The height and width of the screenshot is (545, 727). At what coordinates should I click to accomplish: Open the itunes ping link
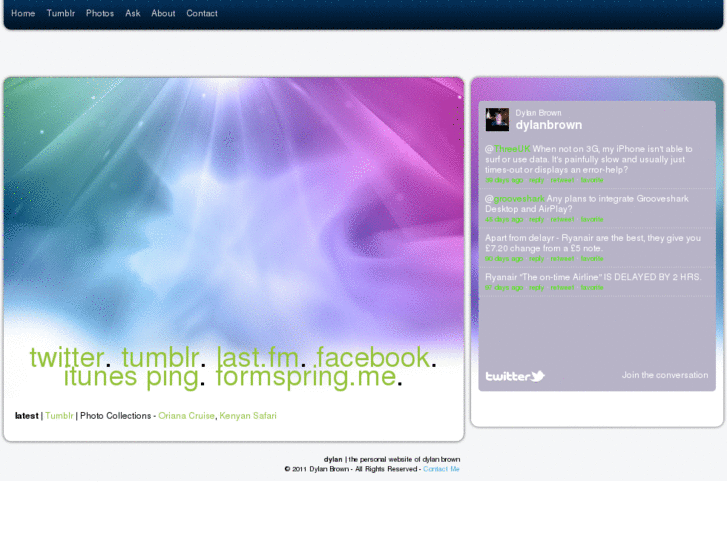coord(131,377)
